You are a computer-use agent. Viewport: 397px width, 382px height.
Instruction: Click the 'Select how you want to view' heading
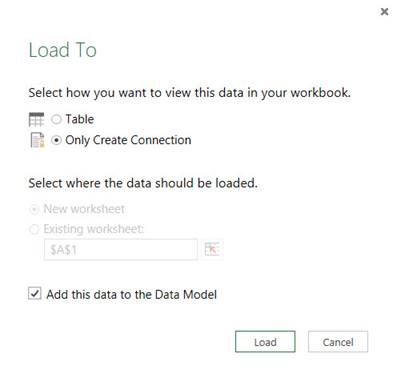(189, 93)
